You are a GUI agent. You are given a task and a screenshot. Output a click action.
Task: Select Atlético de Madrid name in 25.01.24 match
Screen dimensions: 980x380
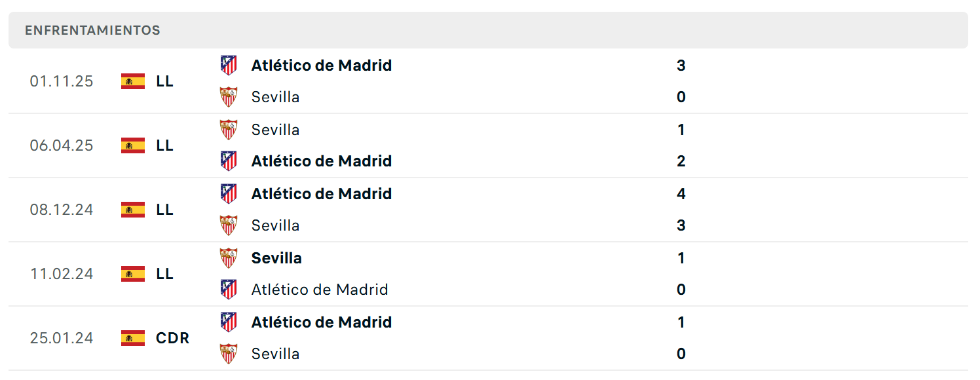tap(322, 322)
